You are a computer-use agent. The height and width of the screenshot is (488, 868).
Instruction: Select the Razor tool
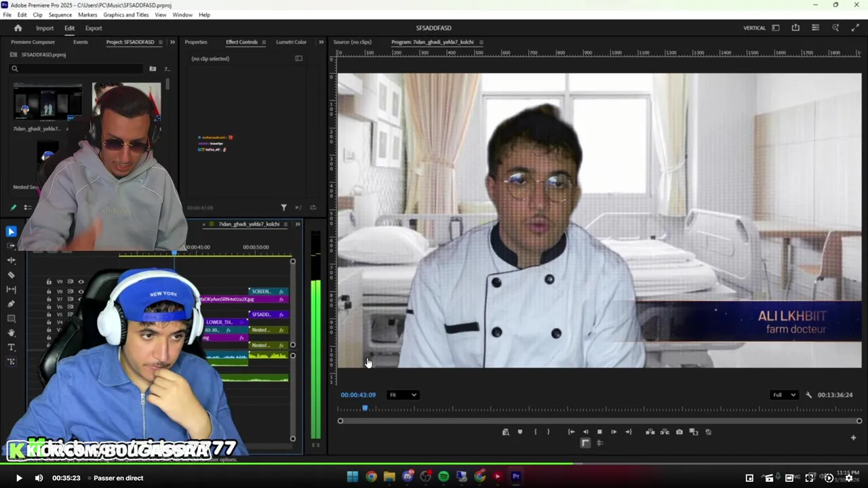[x=11, y=274]
